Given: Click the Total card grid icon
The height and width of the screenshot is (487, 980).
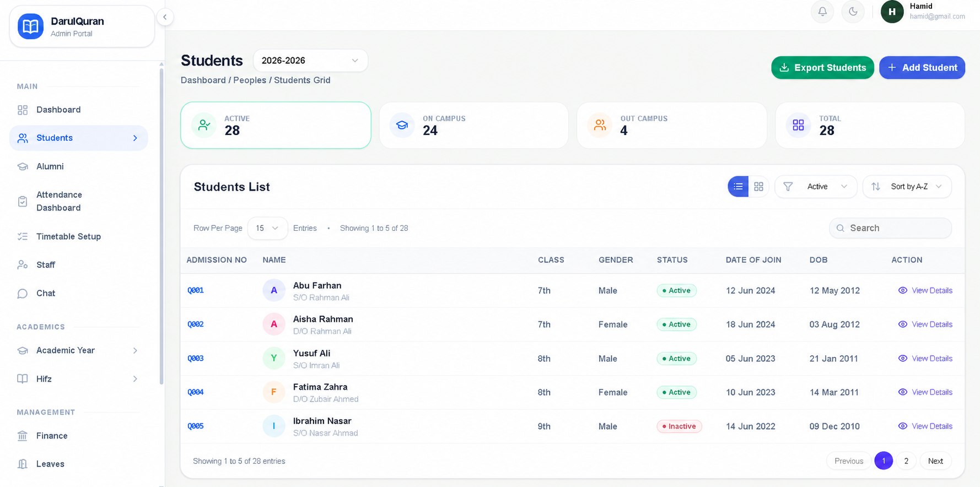Looking at the screenshot, I should click(798, 125).
